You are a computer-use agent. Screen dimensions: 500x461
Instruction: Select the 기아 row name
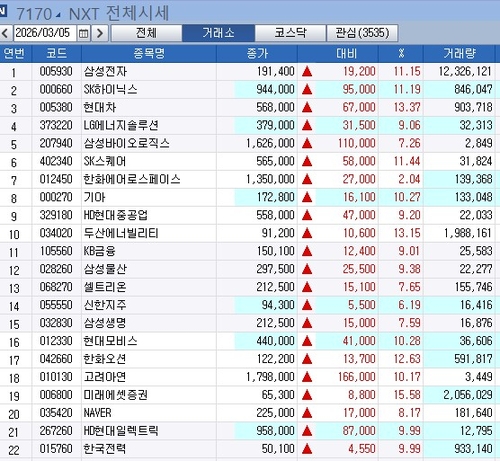(94, 197)
